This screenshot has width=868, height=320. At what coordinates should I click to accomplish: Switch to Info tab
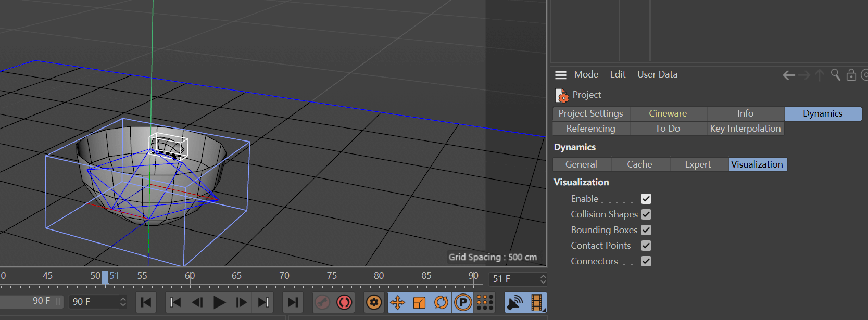tap(745, 113)
